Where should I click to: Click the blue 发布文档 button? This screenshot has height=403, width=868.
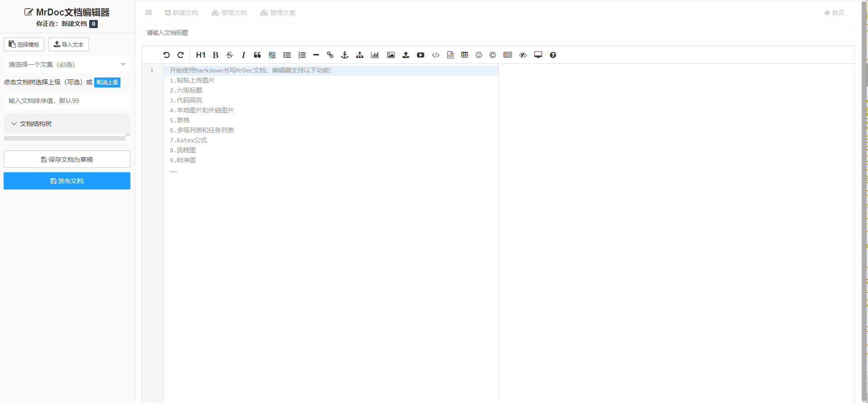click(x=67, y=181)
